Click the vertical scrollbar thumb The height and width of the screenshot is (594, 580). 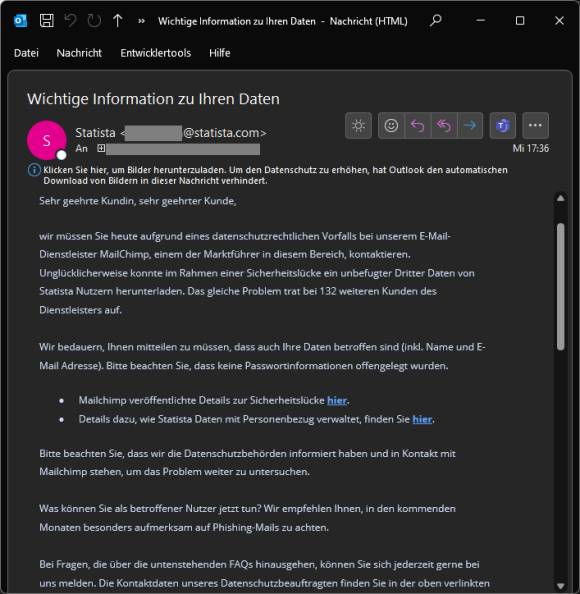(x=561, y=287)
